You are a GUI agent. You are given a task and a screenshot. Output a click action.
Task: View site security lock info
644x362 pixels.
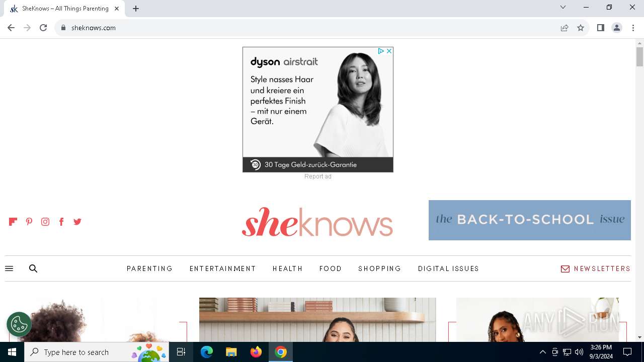[63, 28]
